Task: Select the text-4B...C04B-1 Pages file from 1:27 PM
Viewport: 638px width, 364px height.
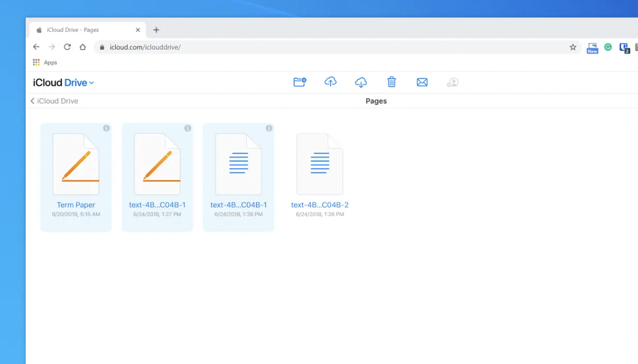Action: (157, 164)
